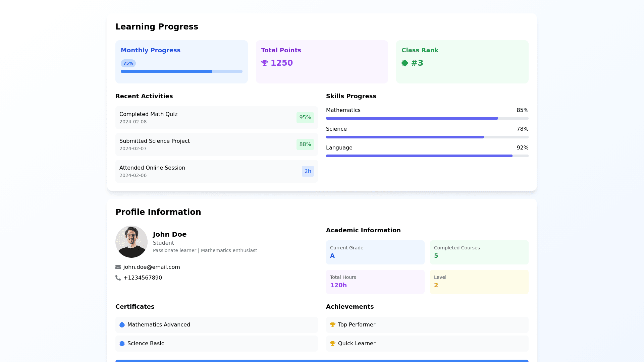
Task: Click the Current Grade card
Action: coord(375,252)
